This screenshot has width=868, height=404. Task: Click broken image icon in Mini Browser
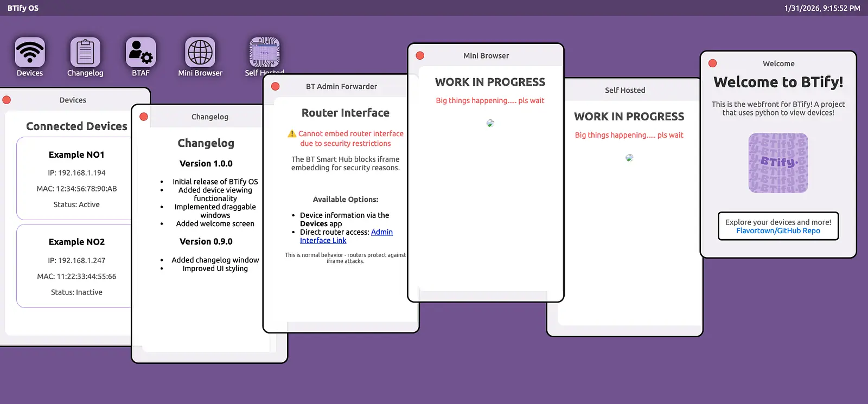point(490,123)
